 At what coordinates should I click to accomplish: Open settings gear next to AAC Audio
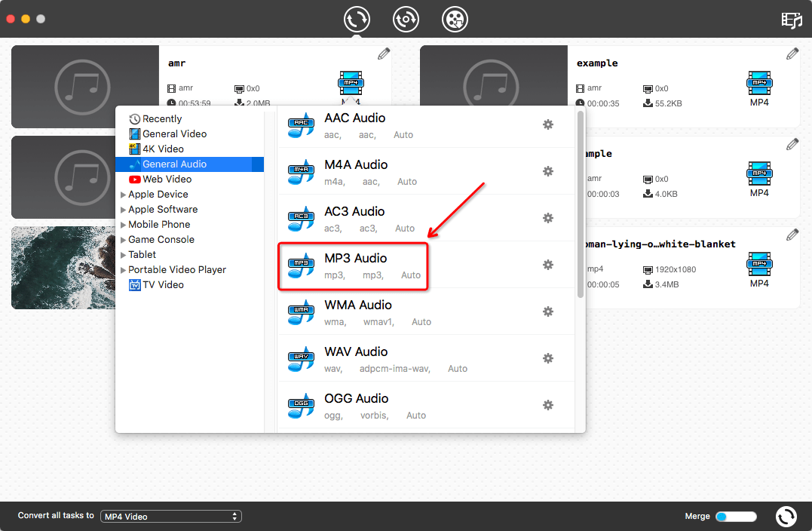coord(548,124)
